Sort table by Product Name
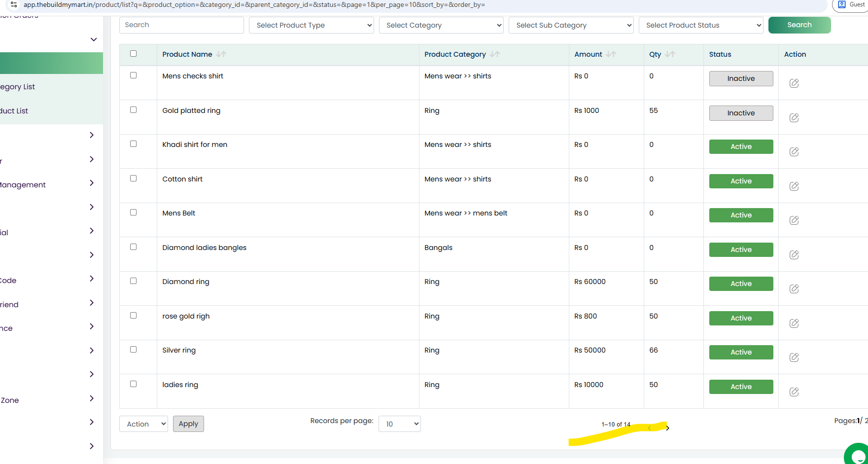Image resolution: width=868 pixels, height=464 pixels. tap(221, 54)
